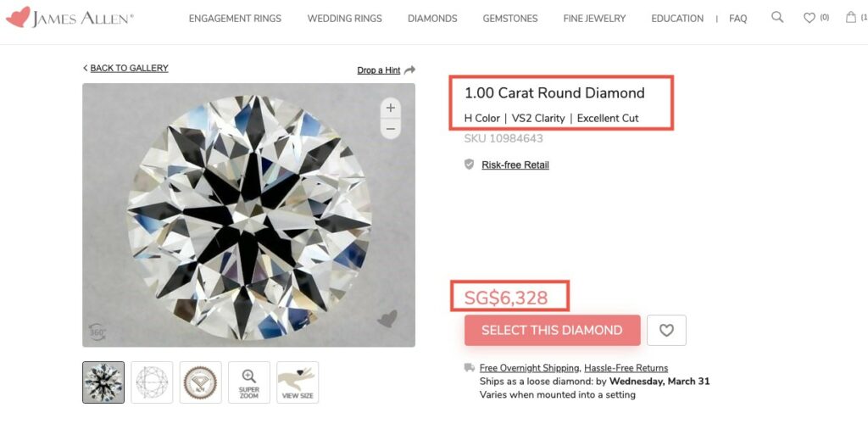Click the 360° view icon on diamond image
The height and width of the screenshot is (424, 868).
click(x=97, y=332)
